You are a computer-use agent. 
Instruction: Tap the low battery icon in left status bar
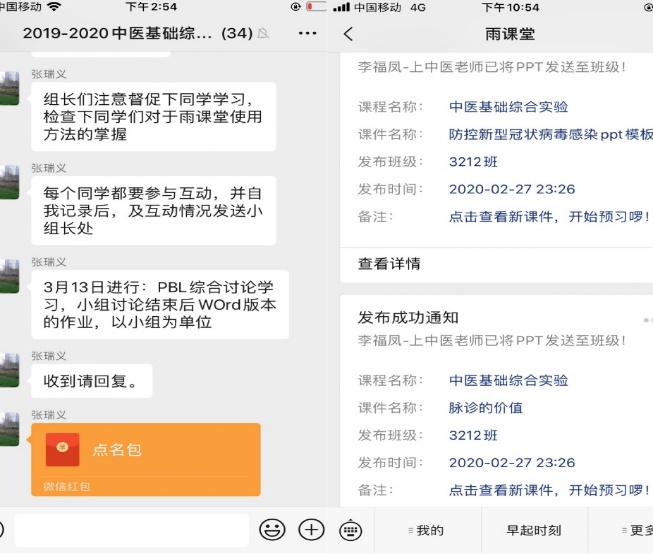316,6
